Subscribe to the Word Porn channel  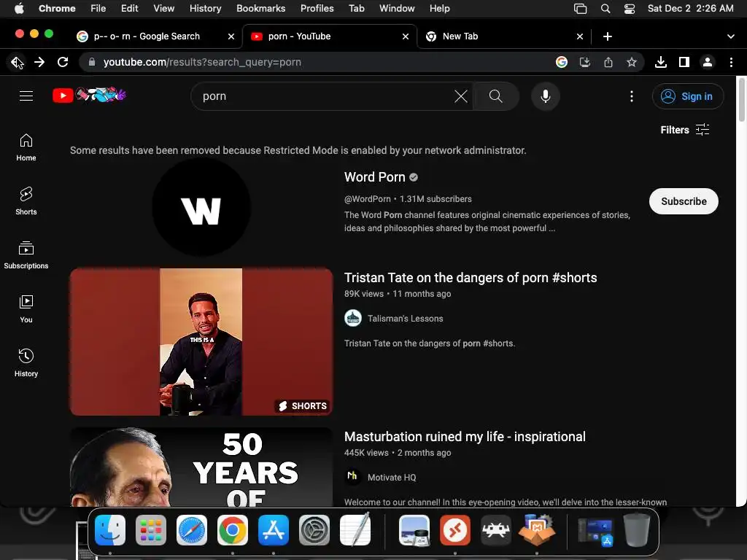(x=684, y=201)
